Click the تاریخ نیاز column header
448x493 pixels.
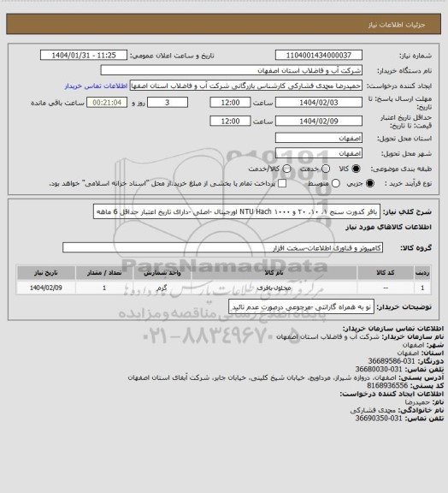coord(46,272)
